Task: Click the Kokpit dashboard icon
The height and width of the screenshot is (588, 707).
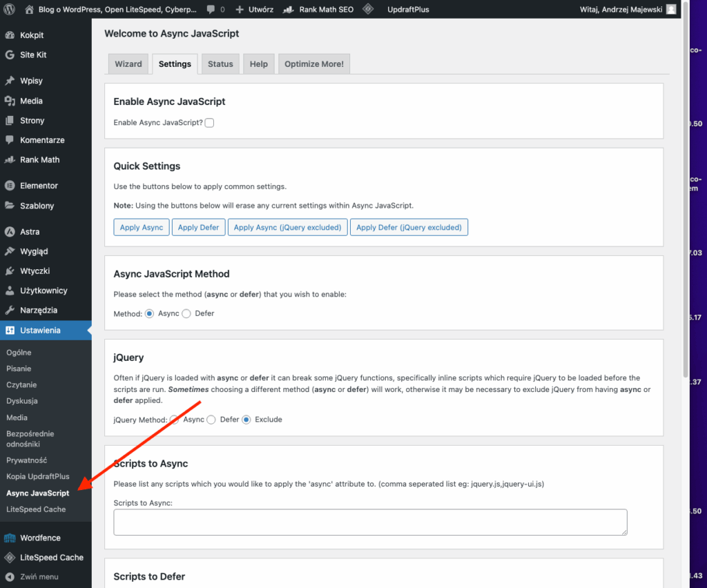Action: point(10,35)
